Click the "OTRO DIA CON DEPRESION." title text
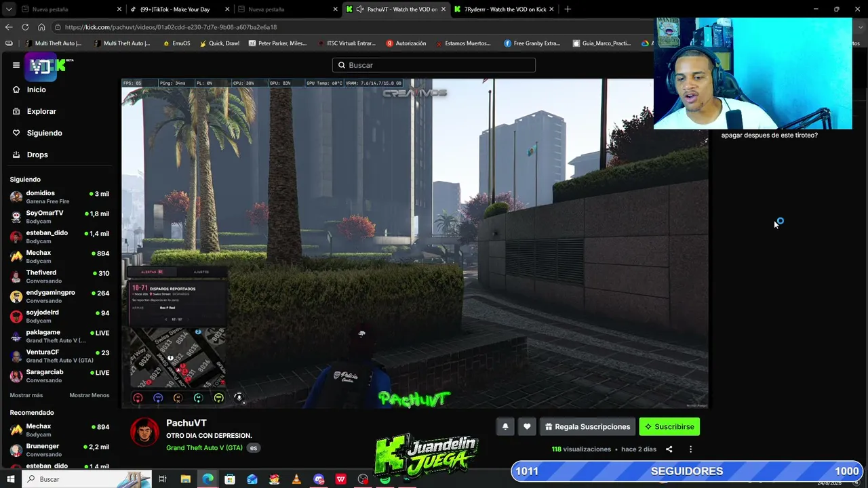Viewport: 868px width, 488px height. pos(209,435)
